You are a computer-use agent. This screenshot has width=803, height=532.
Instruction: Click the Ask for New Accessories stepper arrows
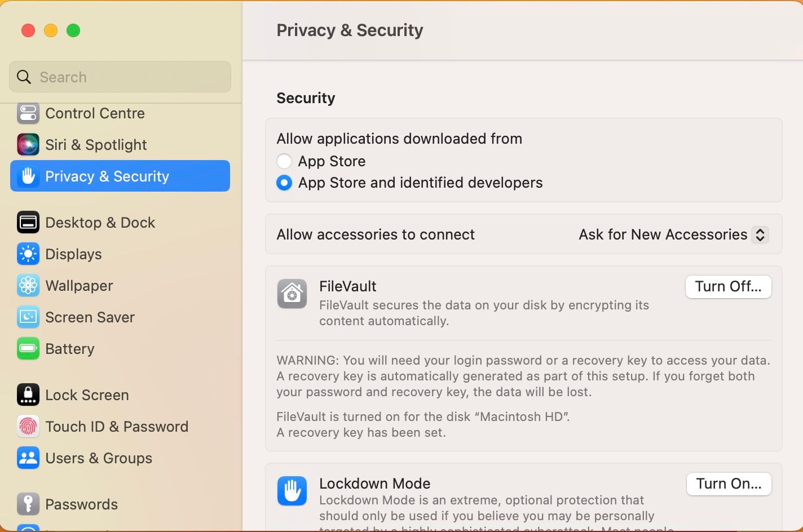click(760, 234)
